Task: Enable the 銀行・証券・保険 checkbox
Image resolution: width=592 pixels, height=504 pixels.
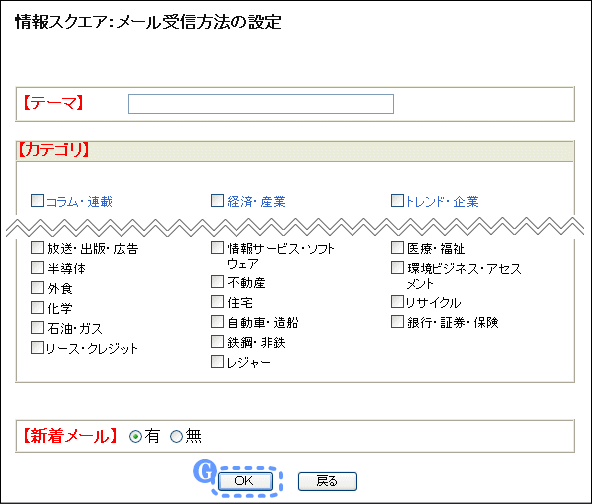Action: 397,322
